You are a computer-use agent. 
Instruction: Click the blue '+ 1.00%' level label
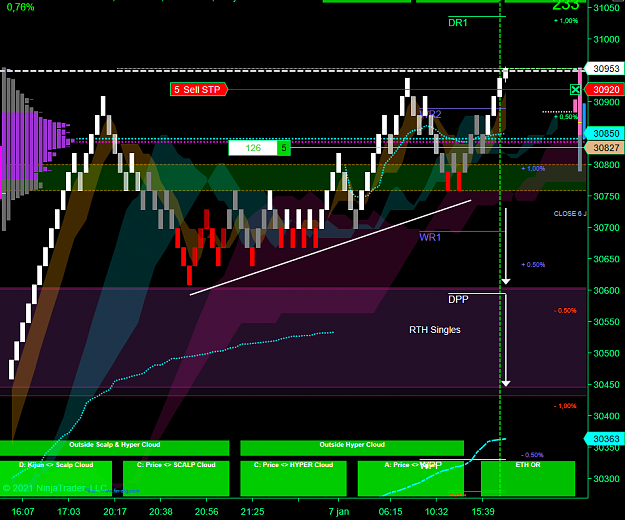(x=533, y=169)
